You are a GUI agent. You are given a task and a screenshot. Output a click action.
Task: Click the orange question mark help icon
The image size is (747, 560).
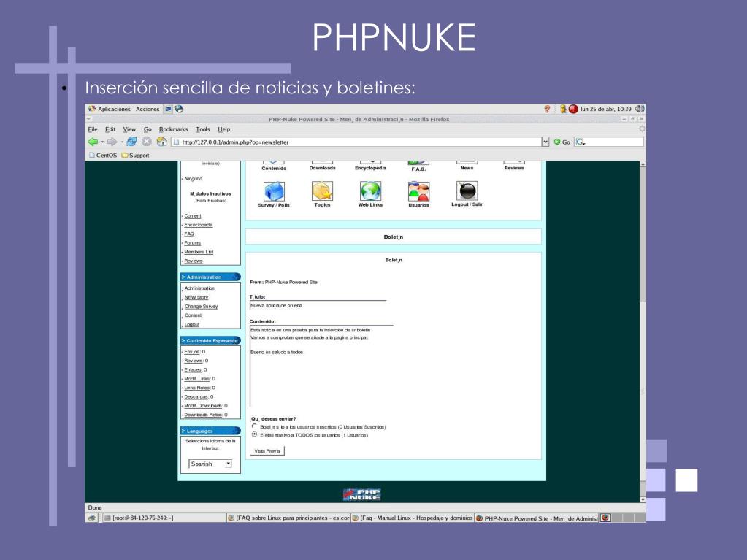click(548, 109)
